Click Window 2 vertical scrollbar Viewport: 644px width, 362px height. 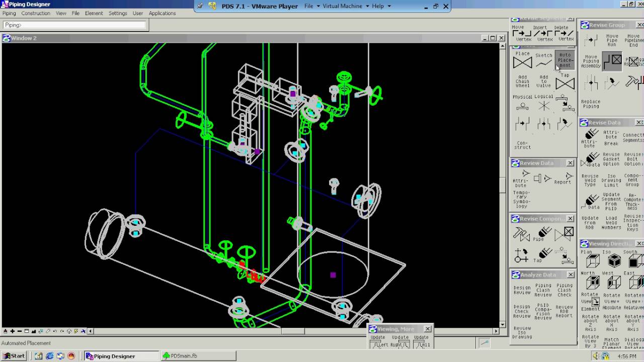[x=502, y=185]
